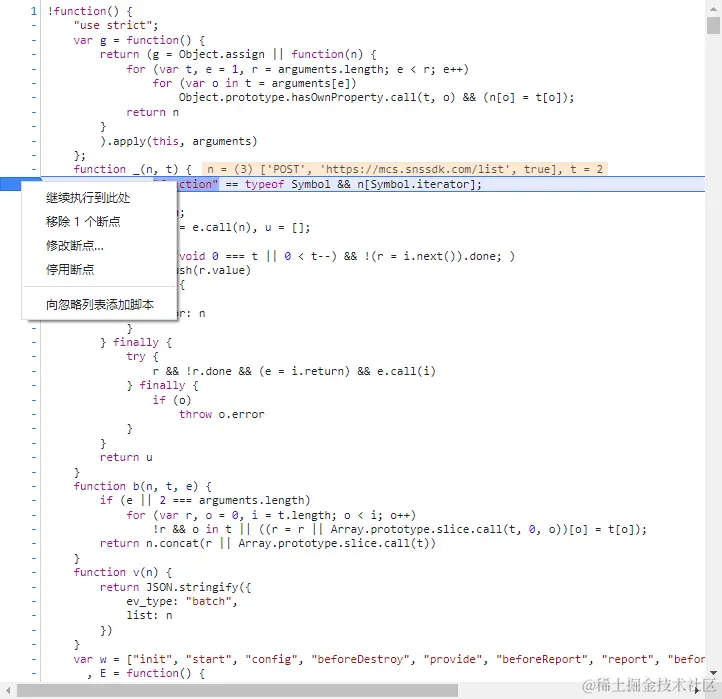Click the "provide" string in array w
The image size is (722, 699).
coord(453,659)
